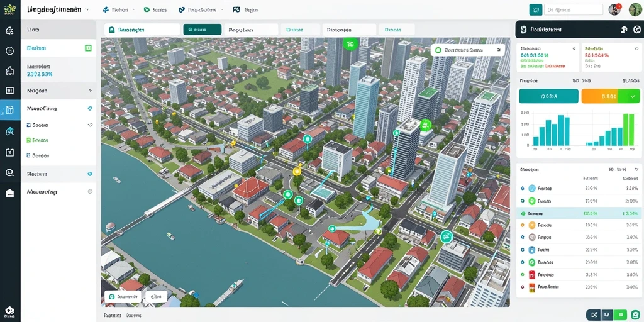Click the green marker at the map's upper edge
This screenshot has height=322, width=644.
click(x=350, y=43)
